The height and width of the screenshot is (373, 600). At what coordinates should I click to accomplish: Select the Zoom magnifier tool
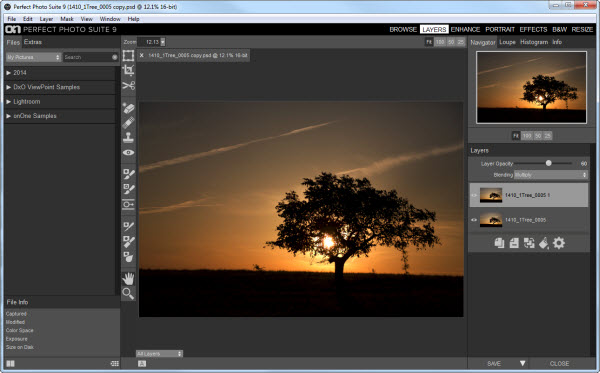pos(128,293)
